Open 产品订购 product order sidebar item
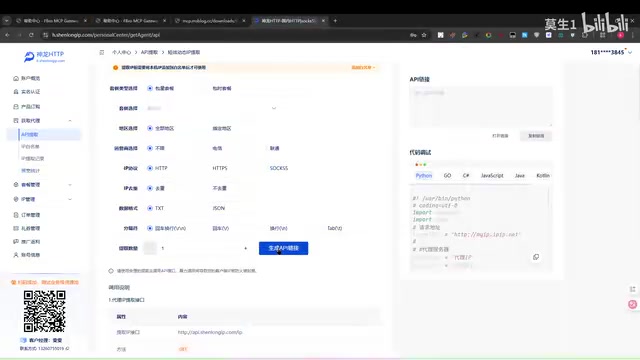 pos(27,107)
